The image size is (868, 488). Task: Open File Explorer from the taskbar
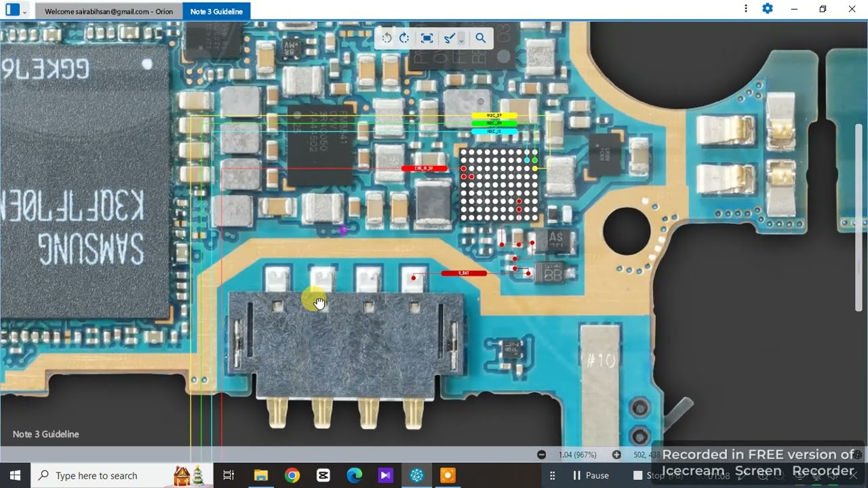click(261, 475)
